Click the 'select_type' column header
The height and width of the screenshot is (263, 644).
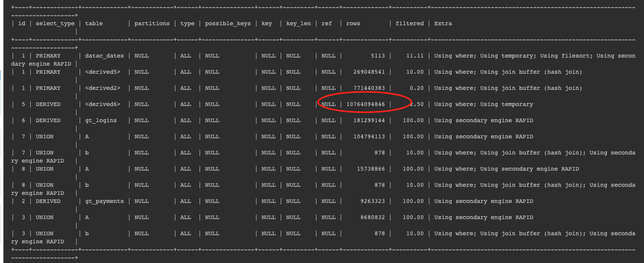click(55, 24)
